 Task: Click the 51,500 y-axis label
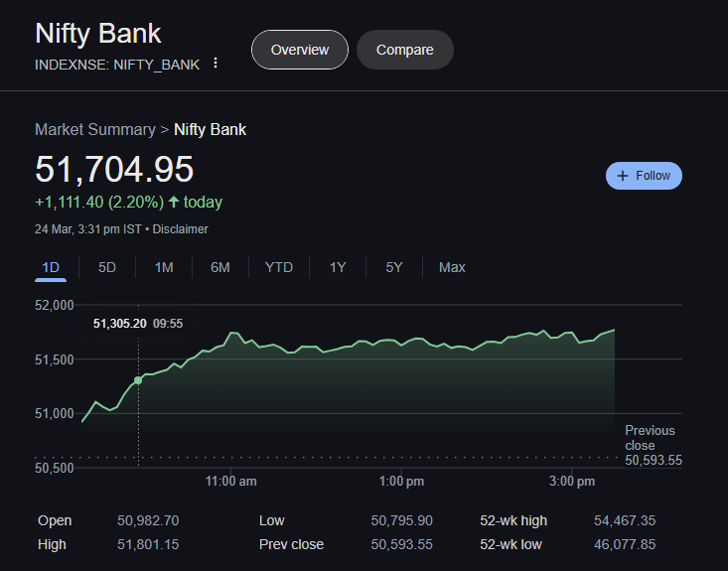click(55, 359)
